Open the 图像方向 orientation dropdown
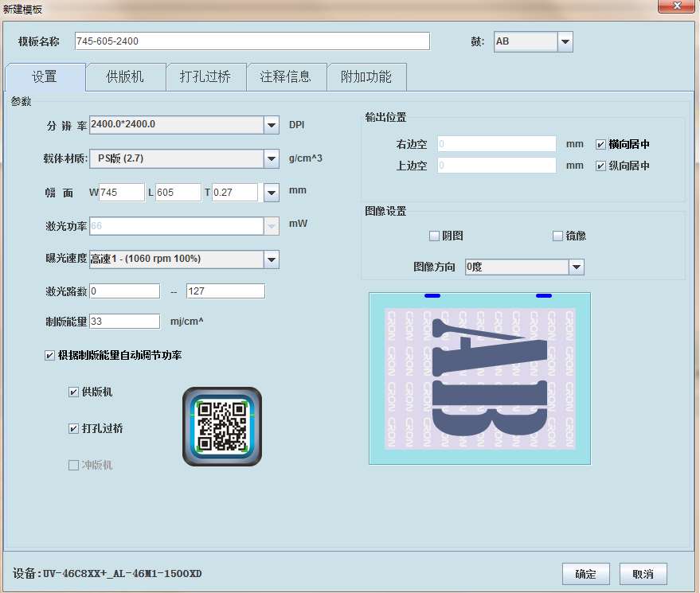Image resolution: width=700 pixels, height=593 pixels. point(577,267)
